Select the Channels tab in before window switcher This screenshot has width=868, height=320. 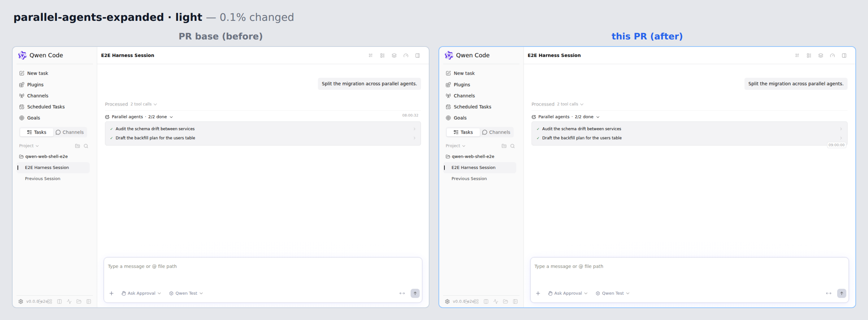pos(70,132)
